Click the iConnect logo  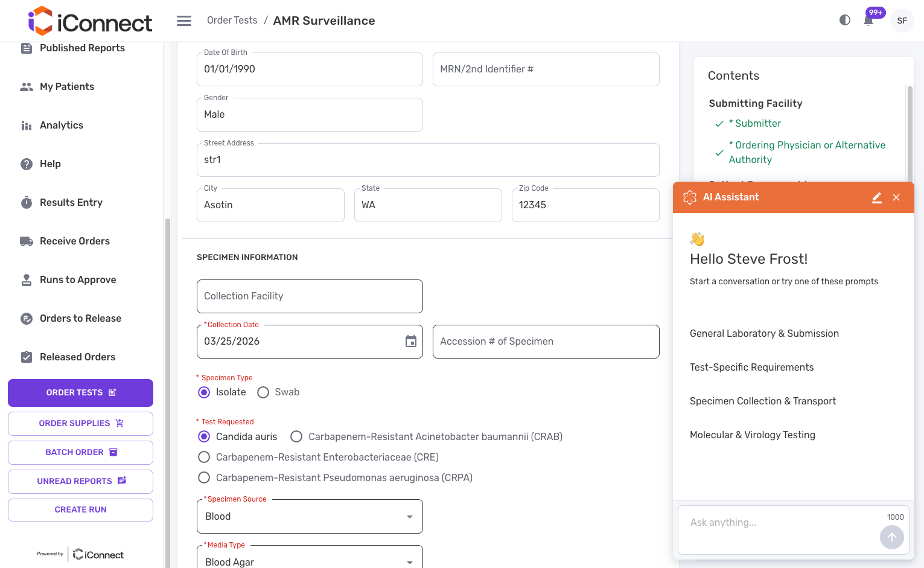(x=91, y=22)
